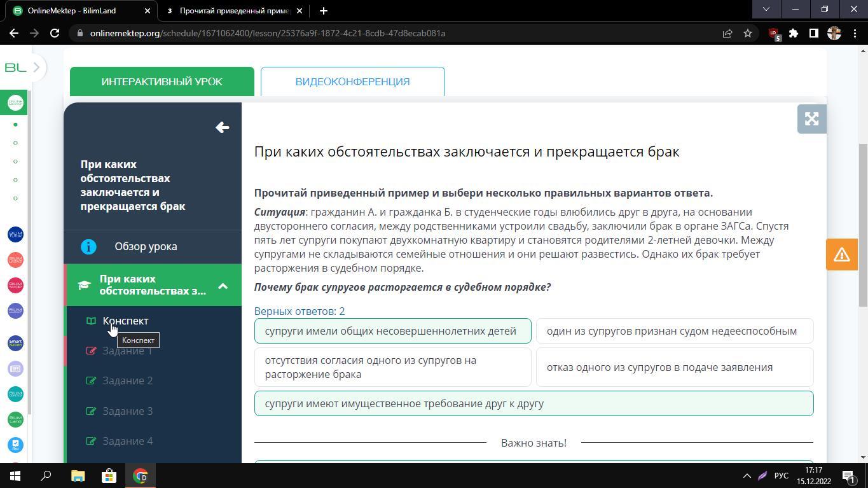This screenshot has width=868, height=488.
Task: Toggle fullscreen with the expand arrows icon
Action: [811, 119]
